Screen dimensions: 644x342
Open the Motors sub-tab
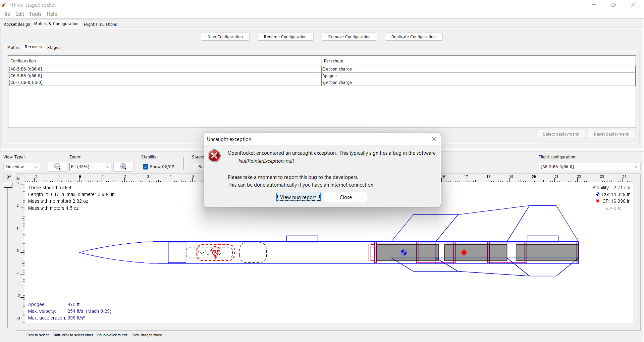tap(14, 47)
